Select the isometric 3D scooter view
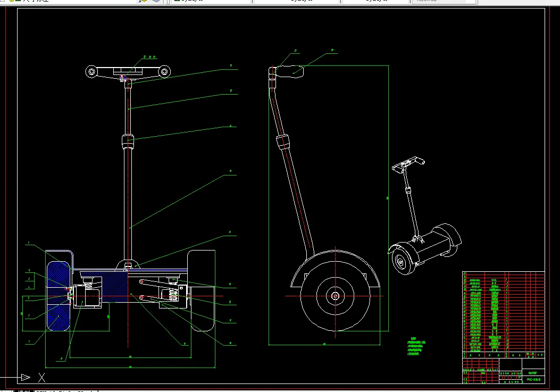Screen dimensions: 560x392 tap(424, 215)
